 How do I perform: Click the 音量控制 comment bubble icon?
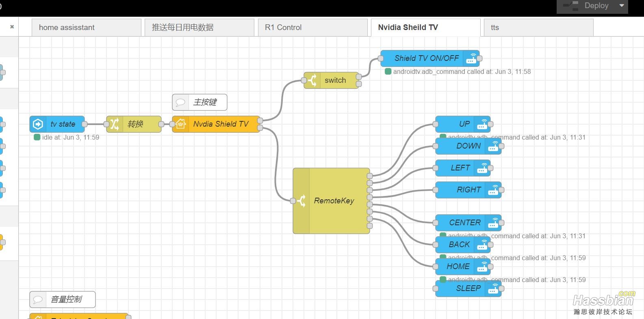[x=38, y=300]
